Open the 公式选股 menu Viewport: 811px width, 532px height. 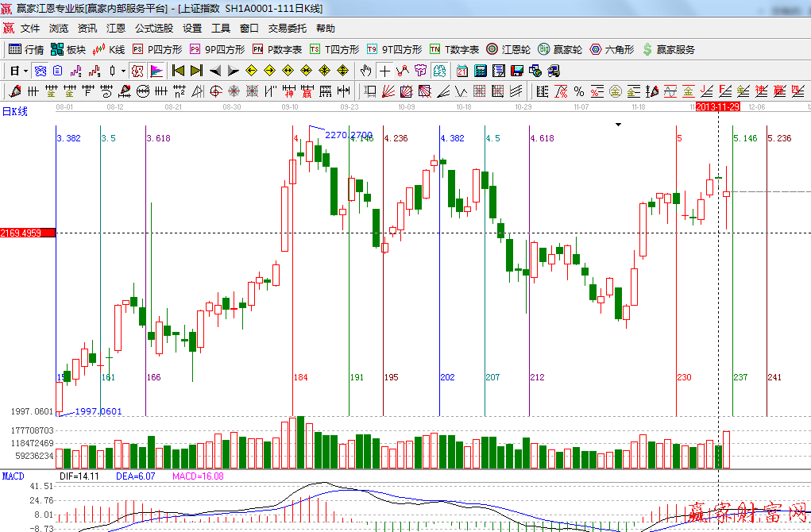153,29
